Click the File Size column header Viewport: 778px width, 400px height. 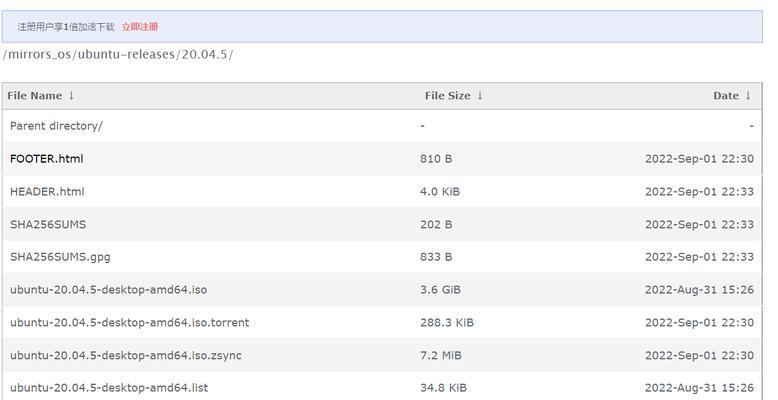(x=448, y=96)
